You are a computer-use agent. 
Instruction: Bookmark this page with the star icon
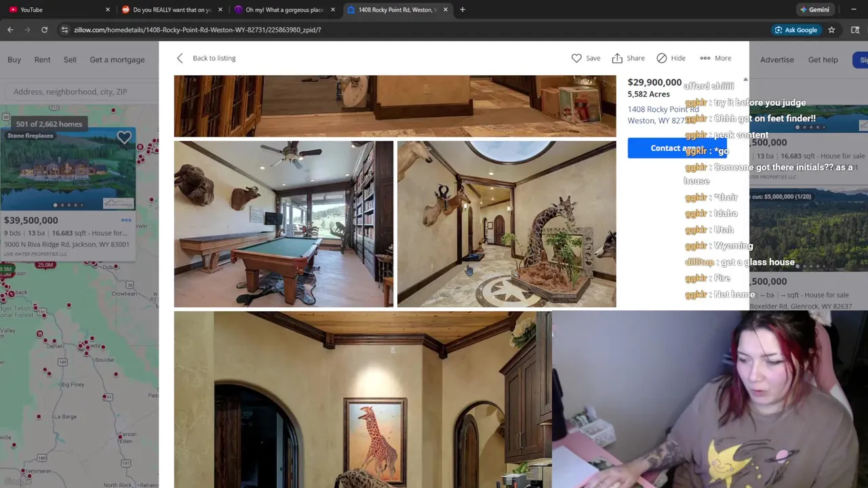click(x=831, y=30)
